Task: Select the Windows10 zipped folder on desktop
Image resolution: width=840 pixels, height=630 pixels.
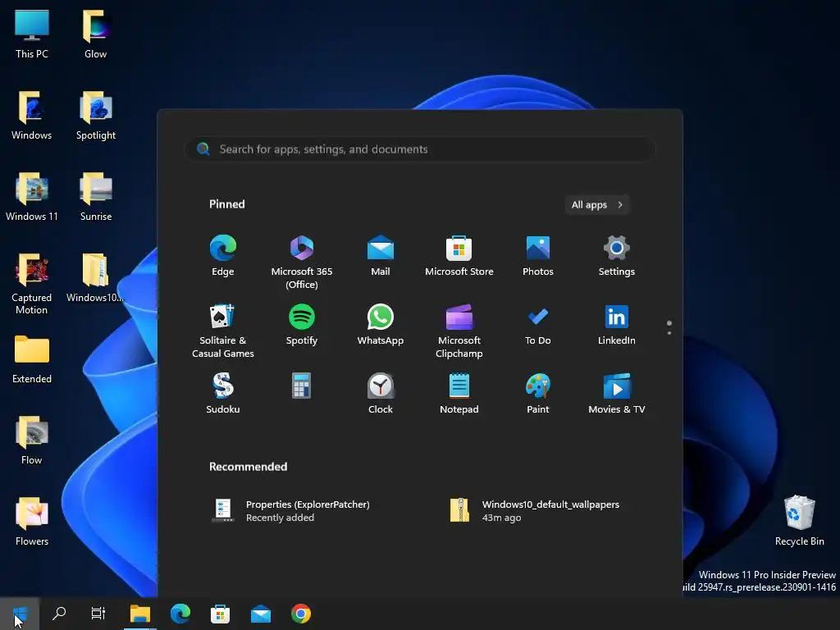Action: [x=95, y=278]
